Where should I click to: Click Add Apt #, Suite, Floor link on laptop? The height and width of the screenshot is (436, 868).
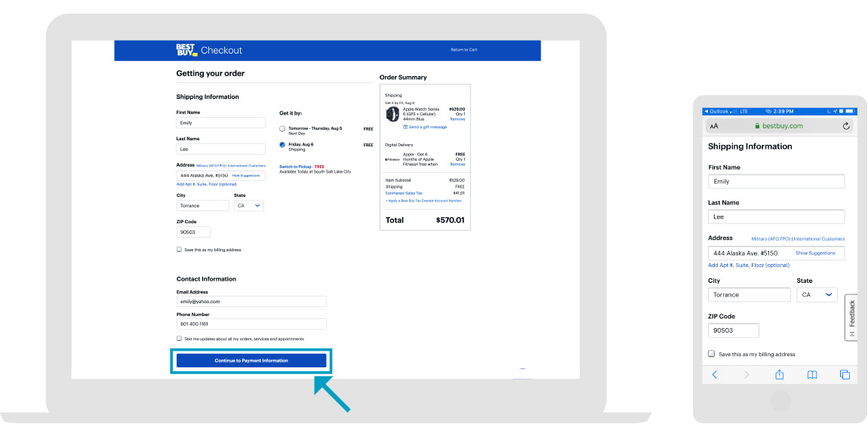[x=207, y=184]
